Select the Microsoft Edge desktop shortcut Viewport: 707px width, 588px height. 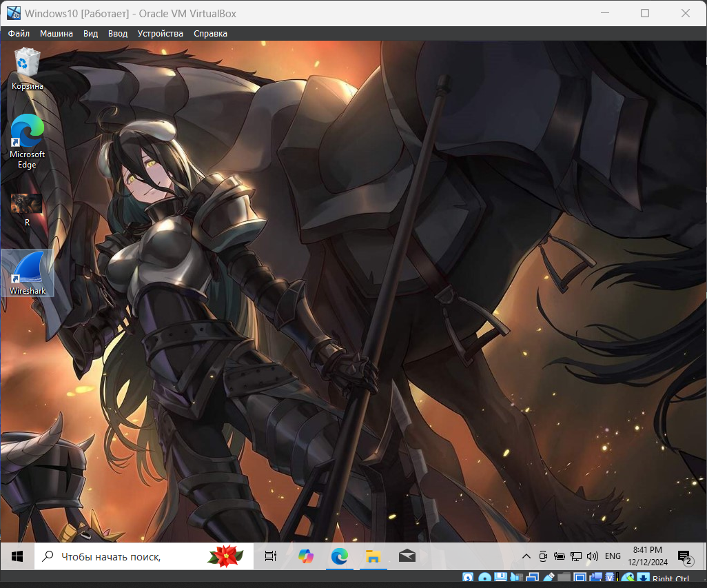coord(27,141)
